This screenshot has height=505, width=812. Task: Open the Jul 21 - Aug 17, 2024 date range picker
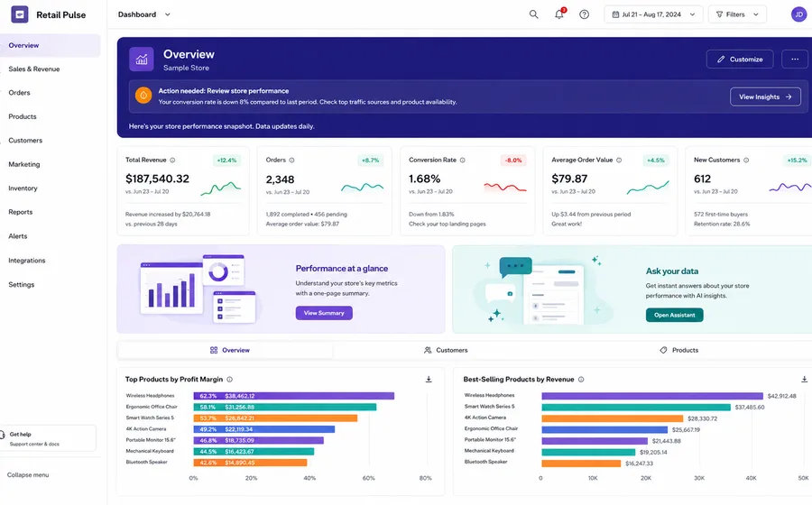(x=653, y=14)
